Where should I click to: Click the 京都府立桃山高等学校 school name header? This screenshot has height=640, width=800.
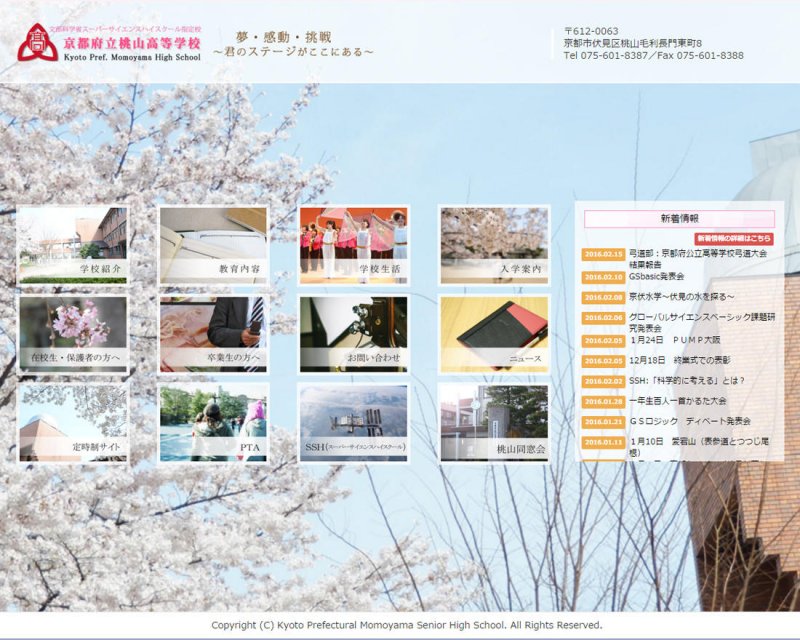click(131, 44)
